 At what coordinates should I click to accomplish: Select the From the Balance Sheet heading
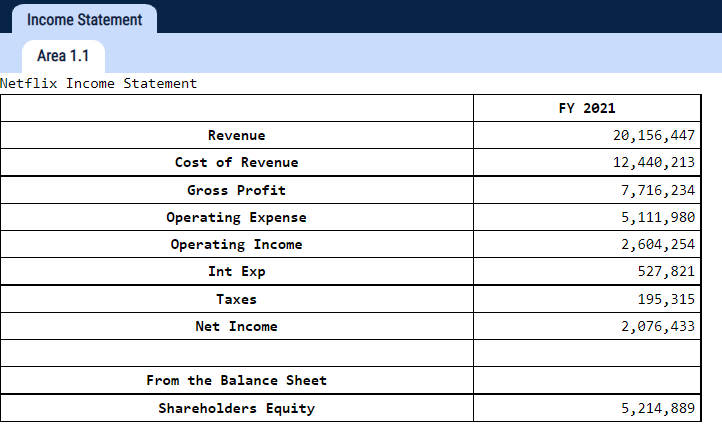(x=237, y=380)
